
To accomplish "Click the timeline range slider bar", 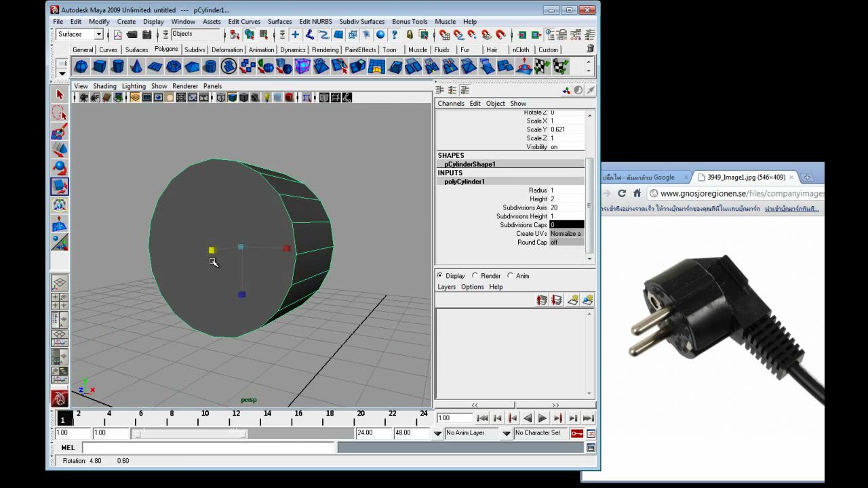I will [x=190, y=433].
